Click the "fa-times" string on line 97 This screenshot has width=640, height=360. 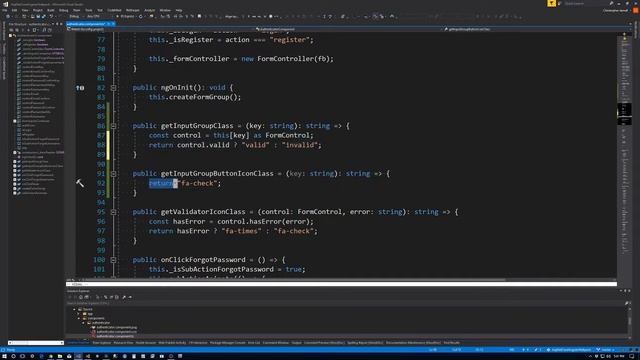(241, 231)
